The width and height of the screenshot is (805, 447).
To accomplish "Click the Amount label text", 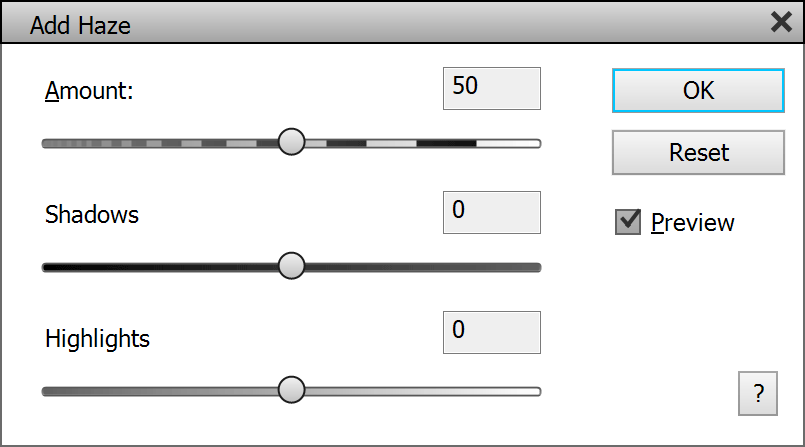I will 89,91.
